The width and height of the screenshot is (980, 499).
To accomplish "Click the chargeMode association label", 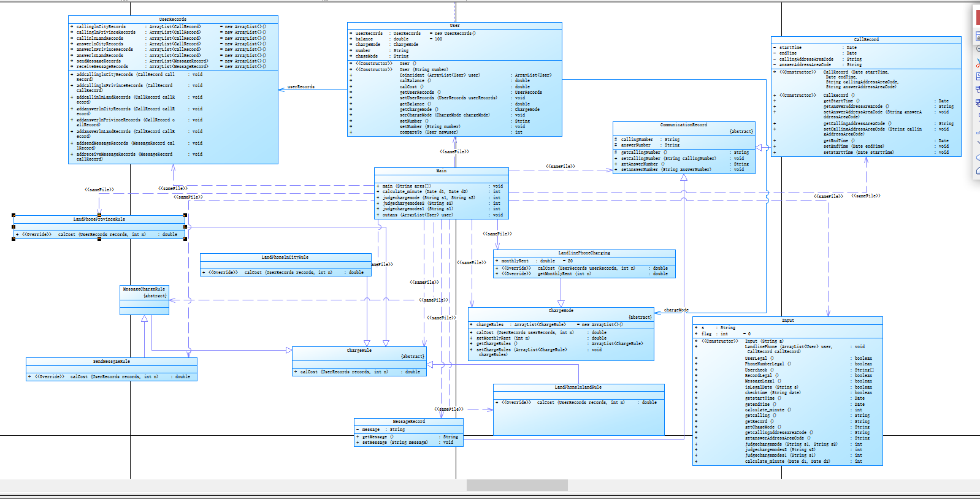I will pyautogui.click(x=676, y=310).
